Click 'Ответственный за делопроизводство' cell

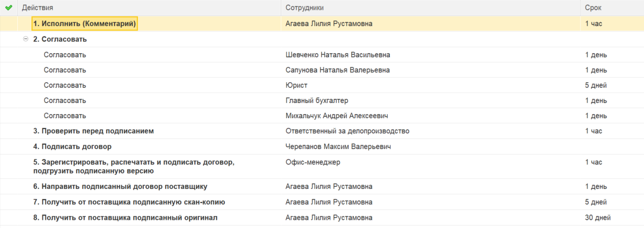348,131
